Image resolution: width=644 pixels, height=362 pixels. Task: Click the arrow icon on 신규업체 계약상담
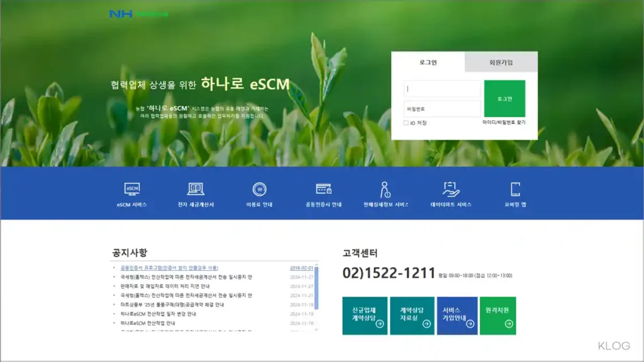pyautogui.click(x=379, y=324)
